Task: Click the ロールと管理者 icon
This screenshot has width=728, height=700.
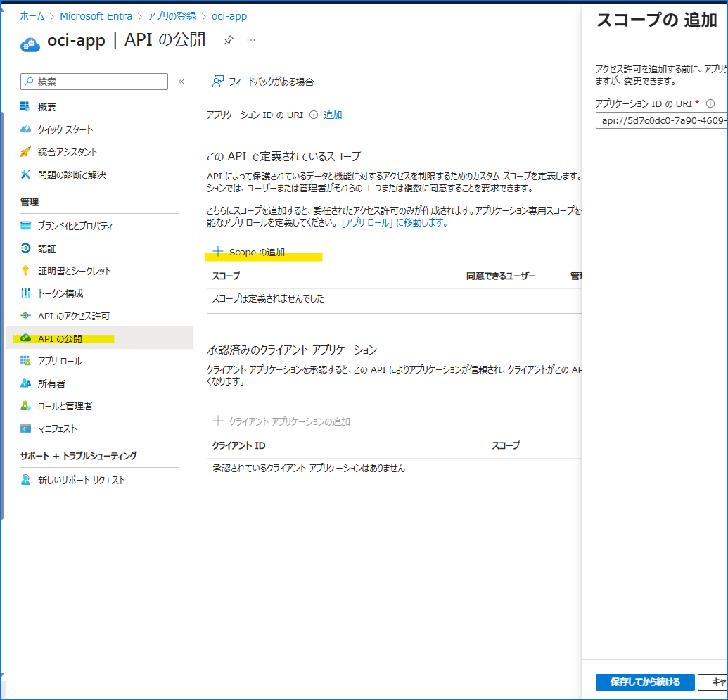Action: (25, 406)
